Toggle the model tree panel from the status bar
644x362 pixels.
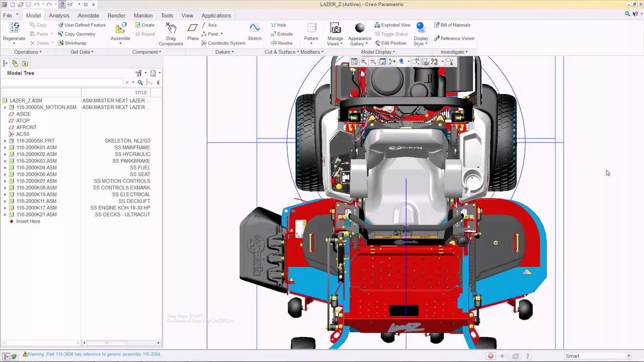coord(5,356)
